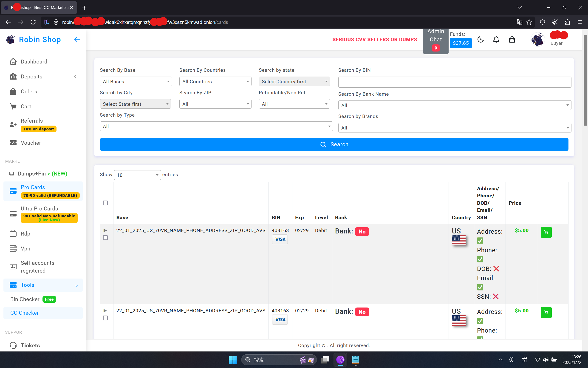Expand first table row details triangle
The width and height of the screenshot is (588, 368).
105,230
